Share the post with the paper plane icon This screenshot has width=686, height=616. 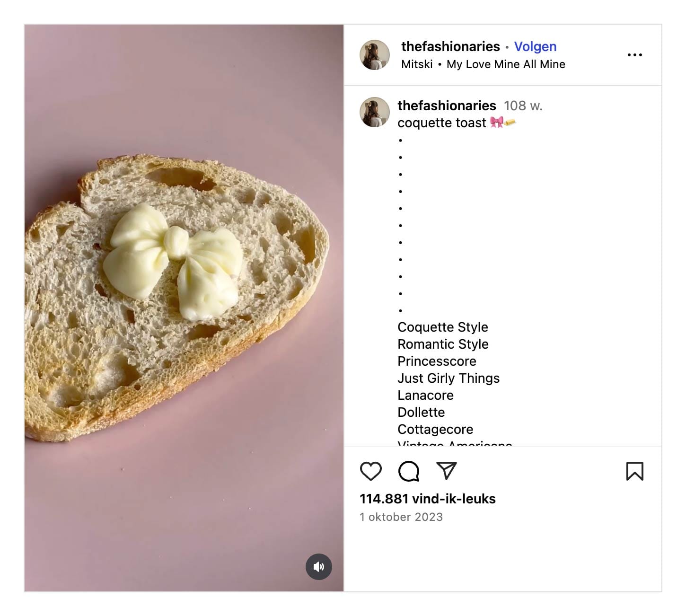pos(447,471)
